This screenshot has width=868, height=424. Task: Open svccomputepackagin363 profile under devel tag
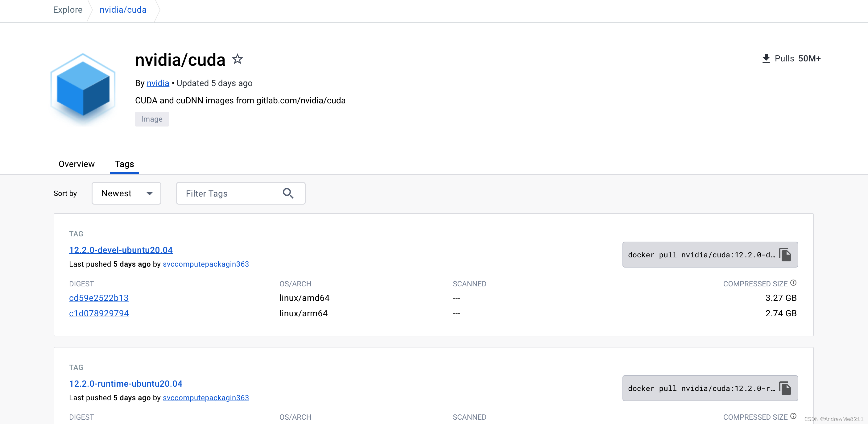(x=206, y=264)
